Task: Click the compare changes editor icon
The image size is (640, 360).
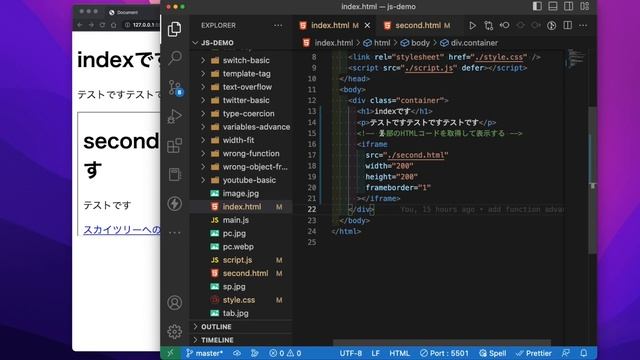Action: tap(489, 25)
